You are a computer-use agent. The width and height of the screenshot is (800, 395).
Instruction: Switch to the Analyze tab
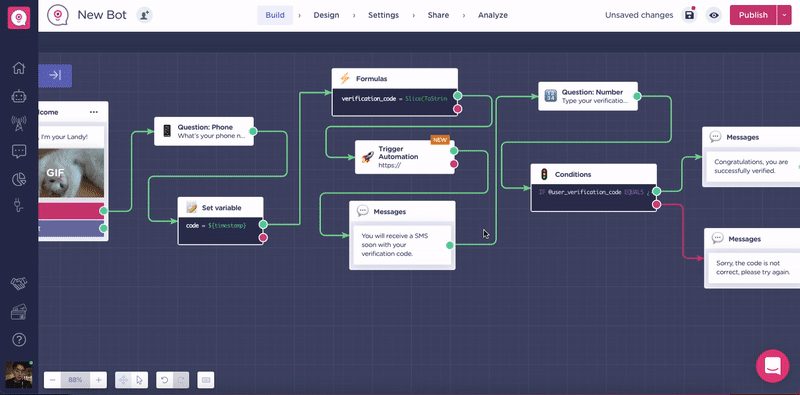pyautogui.click(x=492, y=15)
